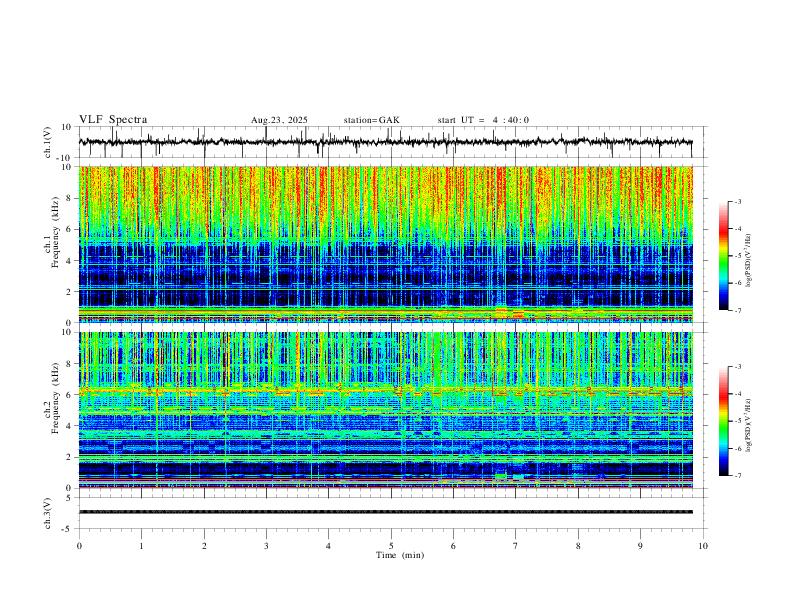Click the ch.1 spectrogram panel
This screenshot has height=612, width=792.
(x=385, y=244)
